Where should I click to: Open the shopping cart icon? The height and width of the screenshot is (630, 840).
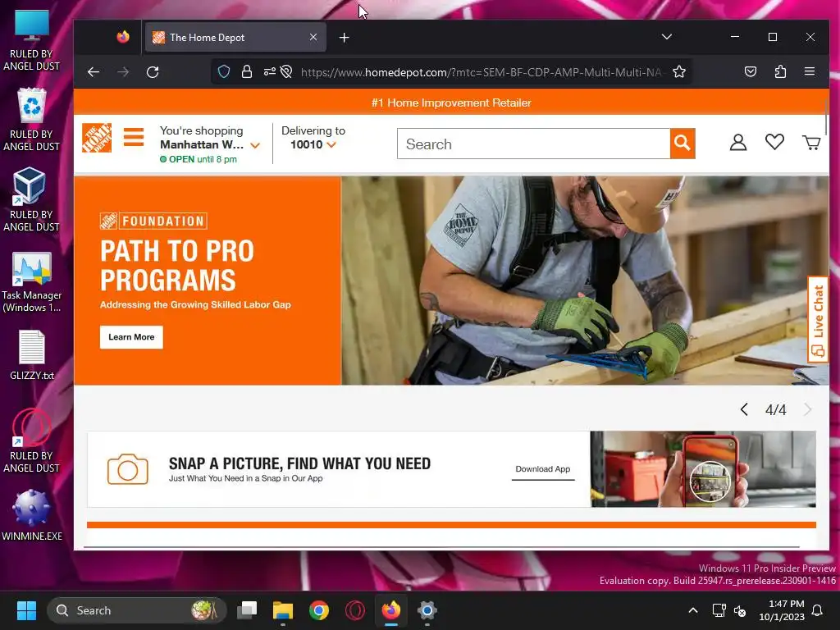point(811,143)
